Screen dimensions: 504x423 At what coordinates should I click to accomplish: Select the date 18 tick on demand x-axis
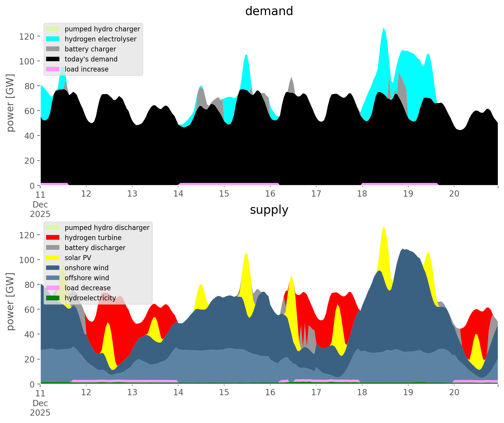click(x=362, y=194)
